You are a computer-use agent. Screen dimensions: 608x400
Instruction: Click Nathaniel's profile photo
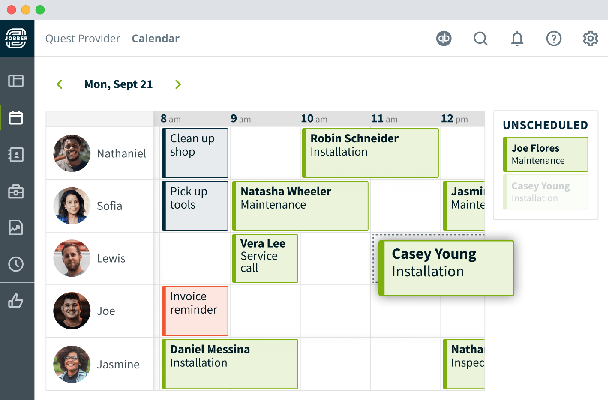pos(72,153)
